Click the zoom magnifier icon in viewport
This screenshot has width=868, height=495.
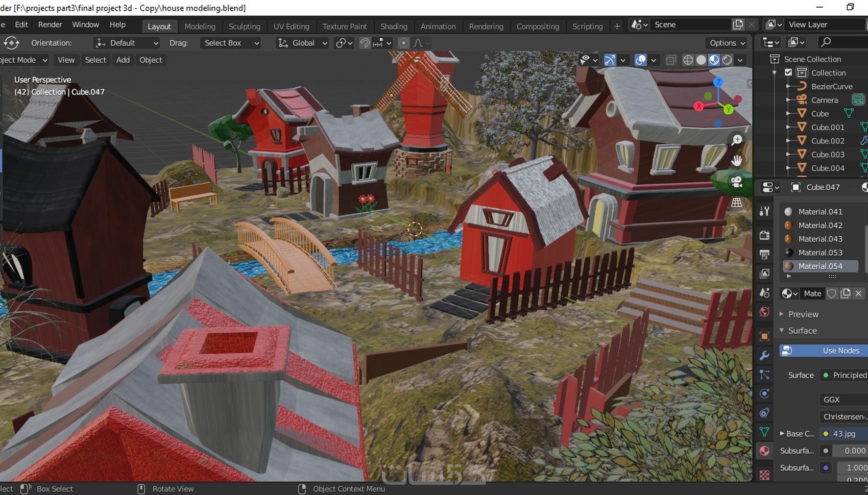coord(736,140)
